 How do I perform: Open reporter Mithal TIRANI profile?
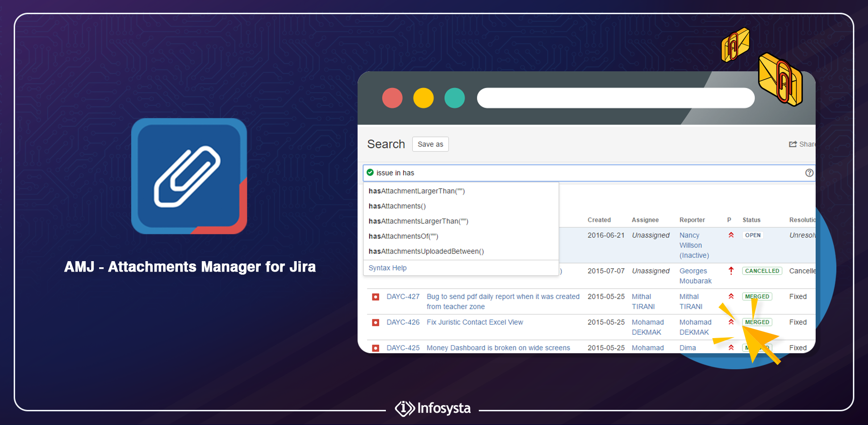(691, 301)
